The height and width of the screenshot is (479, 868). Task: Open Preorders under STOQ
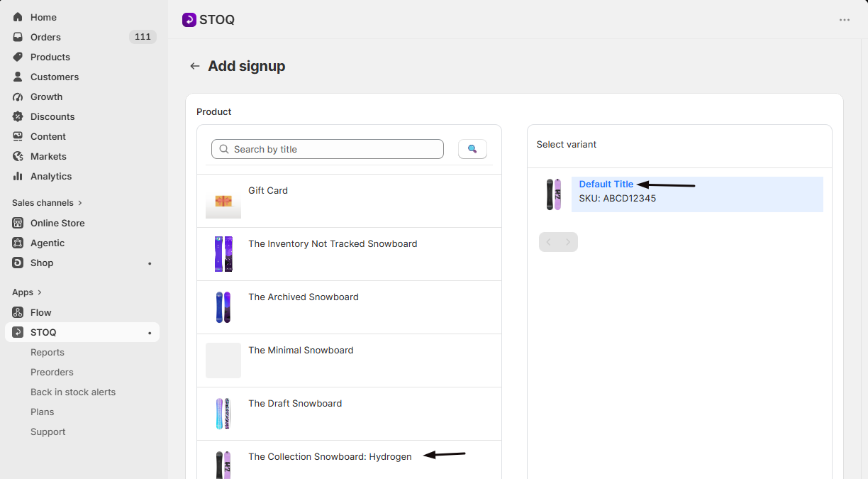point(52,372)
